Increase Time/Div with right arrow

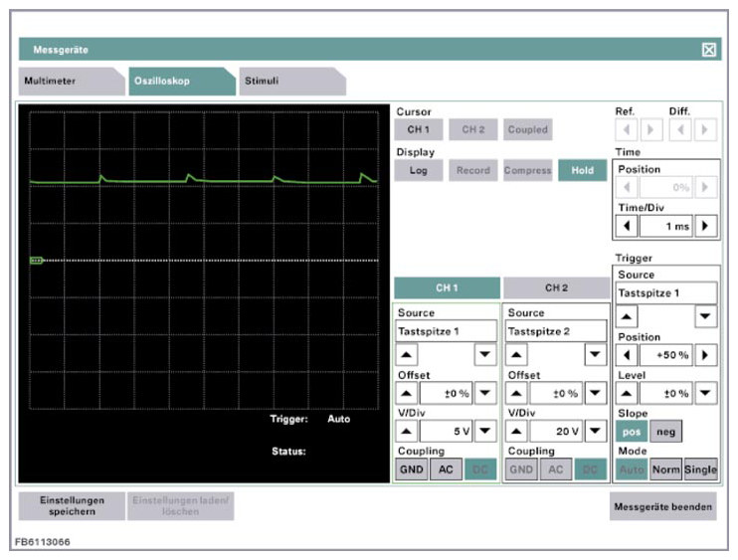pos(705,226)
